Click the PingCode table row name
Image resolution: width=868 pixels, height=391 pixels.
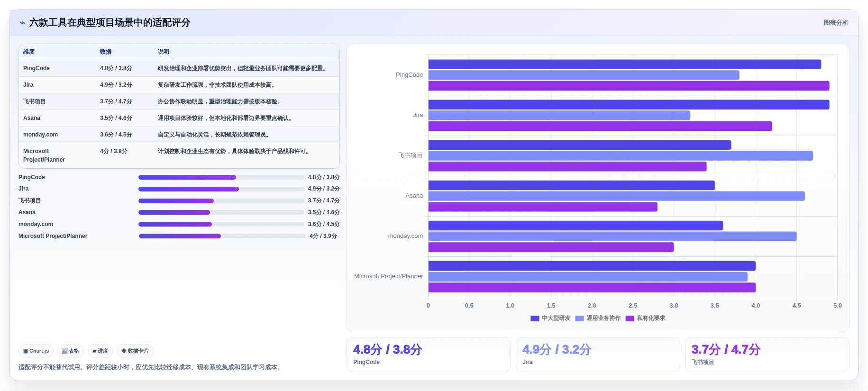click(x=37, y=68)
